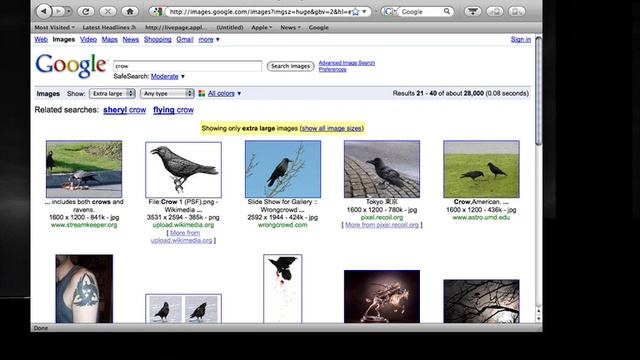Open the News bookmarks folder
The image size is (640, 360).
(x=290, y=27)
